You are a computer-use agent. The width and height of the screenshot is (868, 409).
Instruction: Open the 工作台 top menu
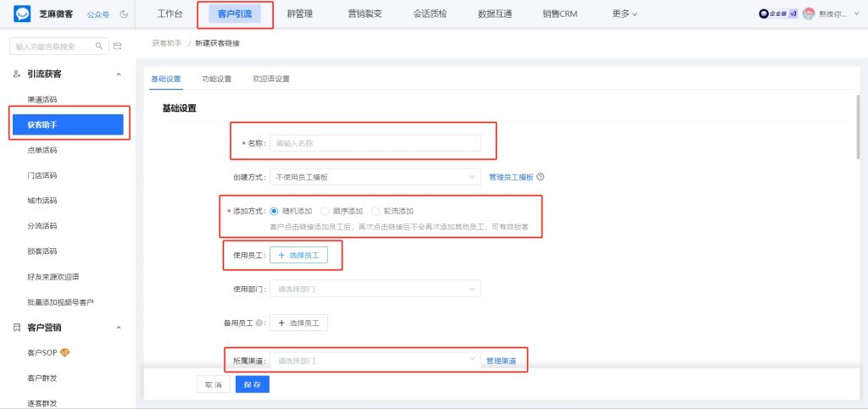pyautogui.click(x=170, y=14)
